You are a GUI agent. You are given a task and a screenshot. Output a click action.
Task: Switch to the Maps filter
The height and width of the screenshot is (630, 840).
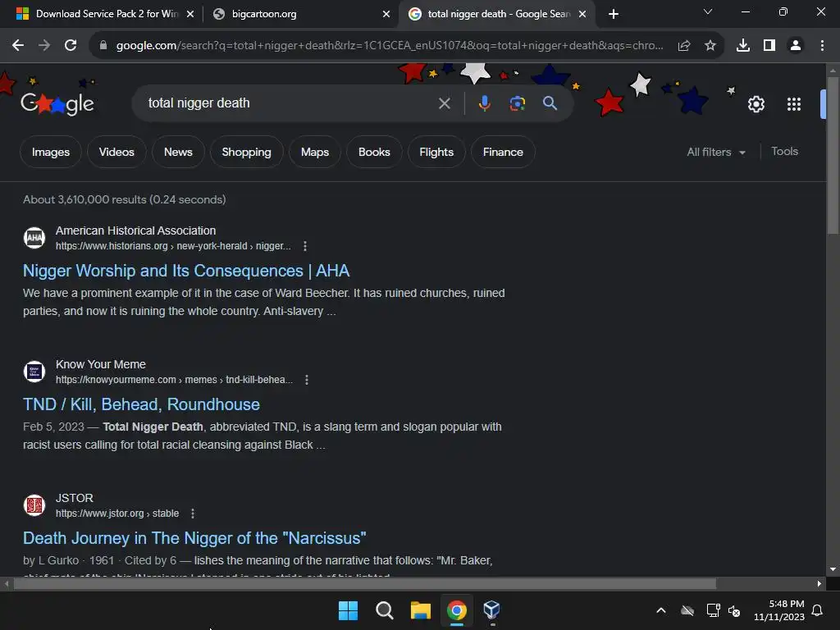click(315, 152)
